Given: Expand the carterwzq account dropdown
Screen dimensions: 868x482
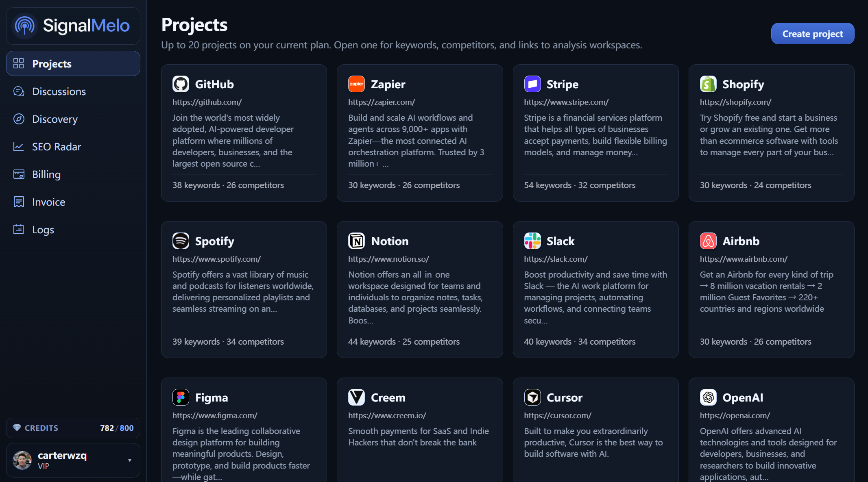Looking at the screenshot, I should (x=130, y=460).
